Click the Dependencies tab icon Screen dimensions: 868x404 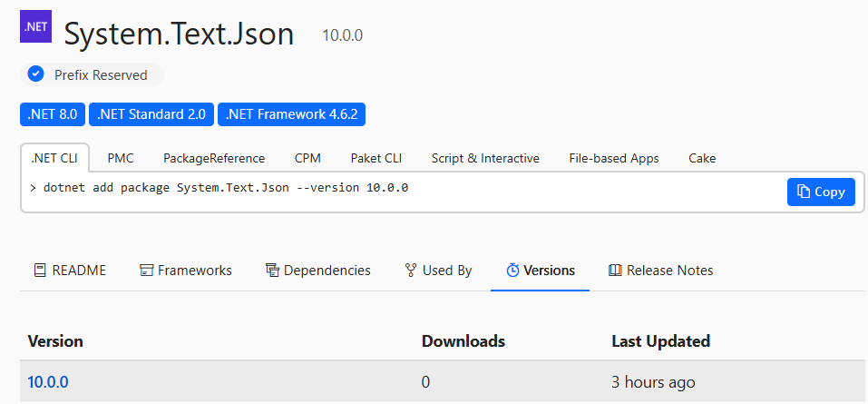coord(272,271)
